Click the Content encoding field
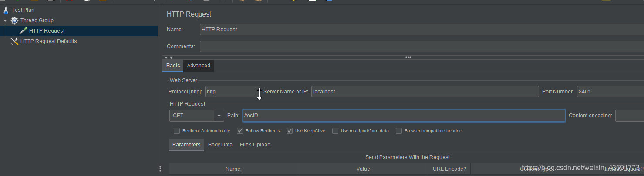This screenshot has height=176, width=644. click(629, 116)
